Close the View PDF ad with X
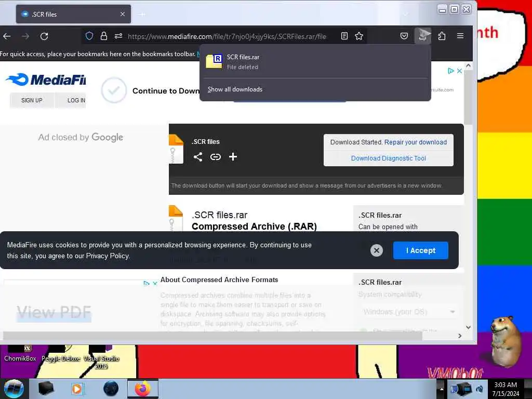Screen dimensions: 532x399 (155, 283)
